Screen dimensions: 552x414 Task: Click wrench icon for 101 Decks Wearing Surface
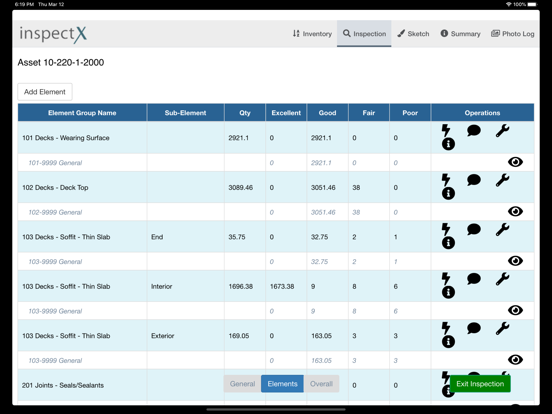502,130
